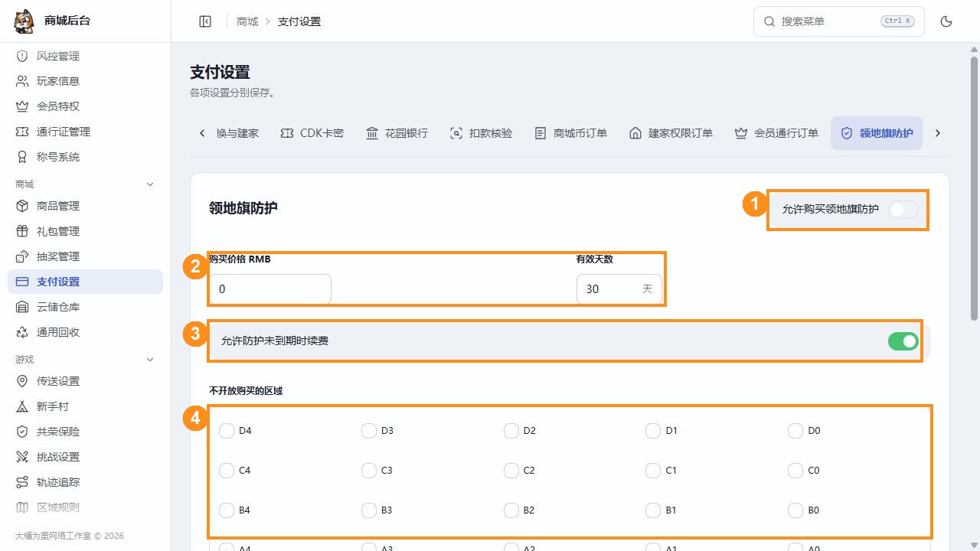Open 风控管理 shield icon in sidebar
The height and width of the screenshot is (551, 980).
(x=22, y=56)
